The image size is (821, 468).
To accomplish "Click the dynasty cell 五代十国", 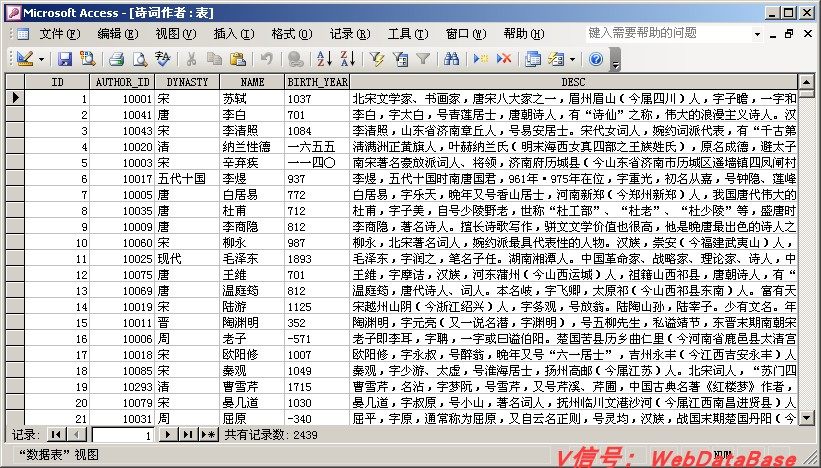I will (x=187, y=179).
